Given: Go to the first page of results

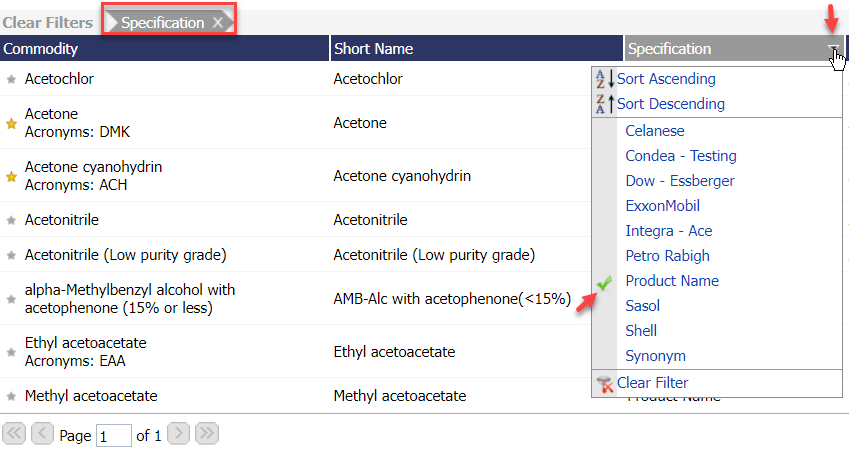Looking at the screenshot, I should (14, 434).
